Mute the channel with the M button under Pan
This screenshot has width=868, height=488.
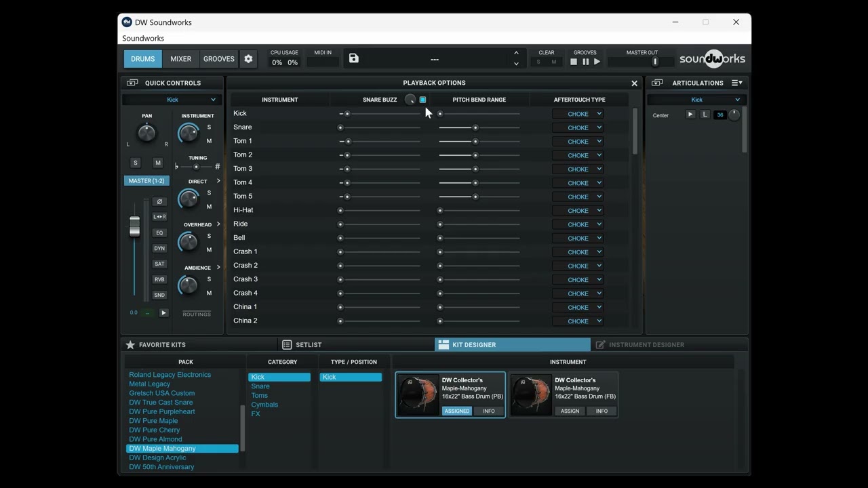click(158, 163)
